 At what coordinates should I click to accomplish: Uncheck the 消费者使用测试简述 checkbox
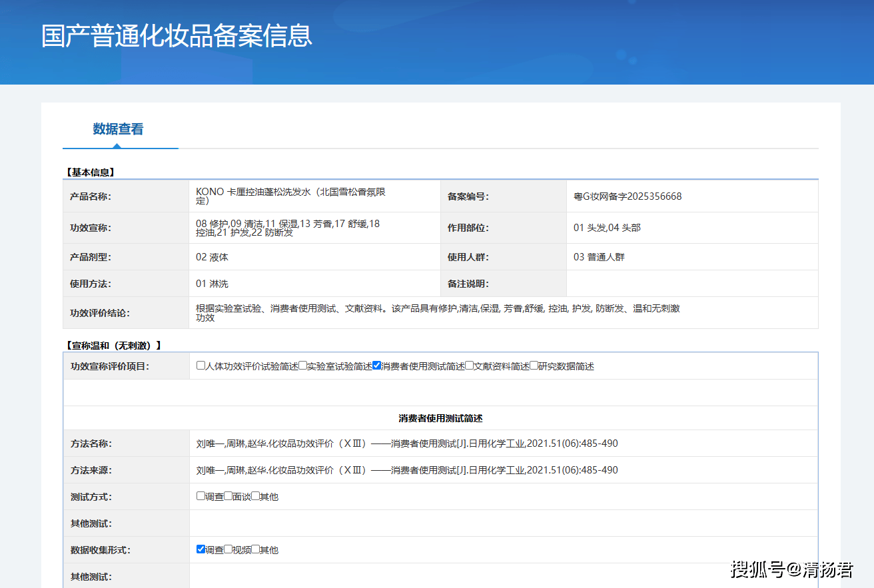click(x=377, y=366)
